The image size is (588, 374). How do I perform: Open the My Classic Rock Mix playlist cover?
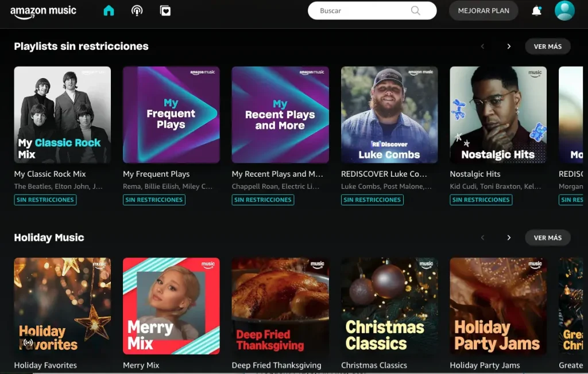click(x=62, y=114)
